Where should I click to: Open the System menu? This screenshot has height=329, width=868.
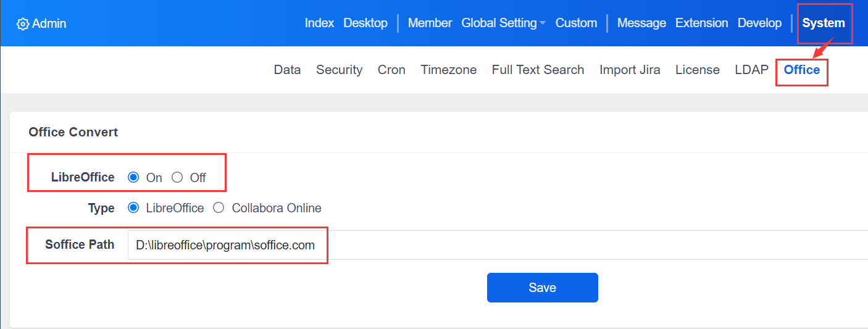pos(824,23)
